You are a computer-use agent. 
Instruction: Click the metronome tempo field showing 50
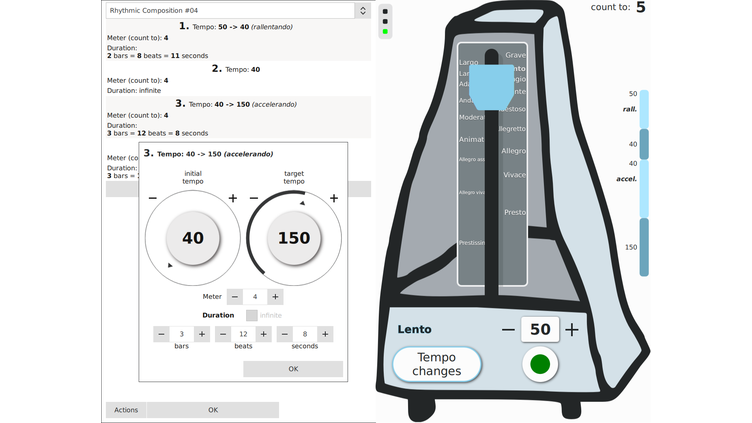(x=540, y=329)
